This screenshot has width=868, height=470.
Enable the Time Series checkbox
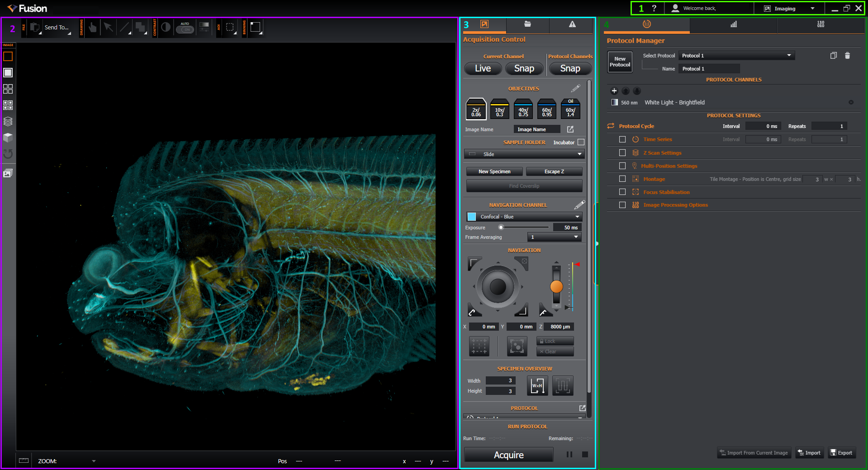[622, 139]
